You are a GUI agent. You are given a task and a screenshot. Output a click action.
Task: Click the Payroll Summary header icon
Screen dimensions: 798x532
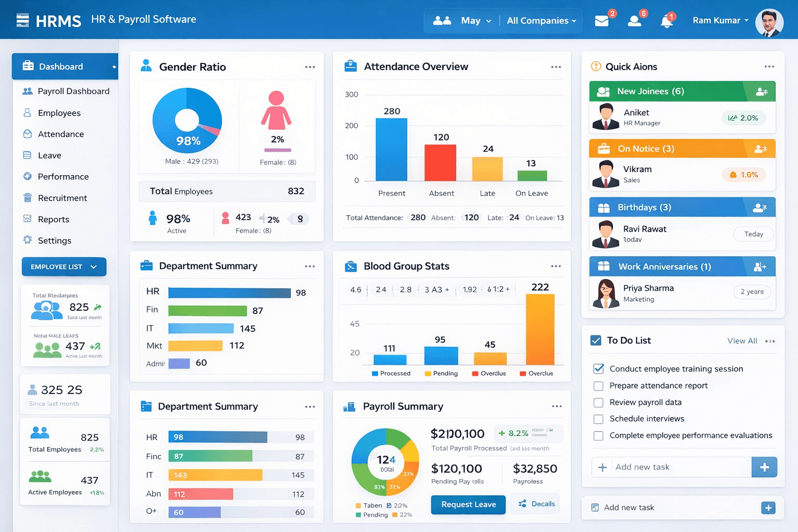[x=349, y=407]
